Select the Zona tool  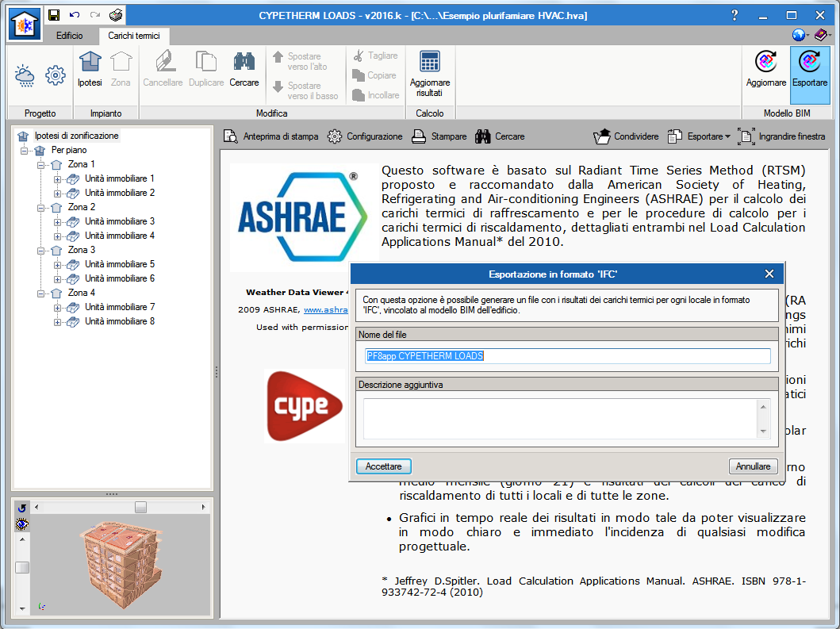click(x=121, y=69)
